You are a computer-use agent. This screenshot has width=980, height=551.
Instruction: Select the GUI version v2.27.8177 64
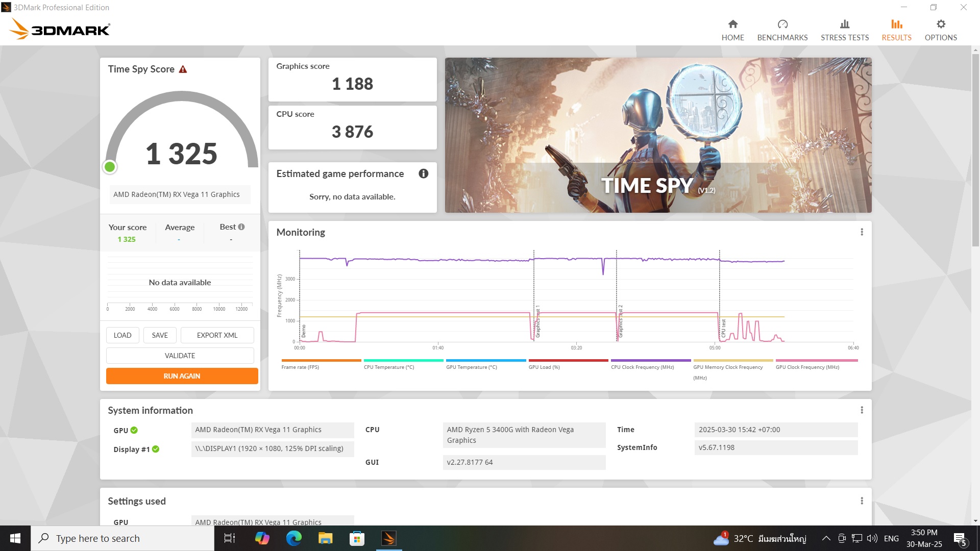coord(524,462)
